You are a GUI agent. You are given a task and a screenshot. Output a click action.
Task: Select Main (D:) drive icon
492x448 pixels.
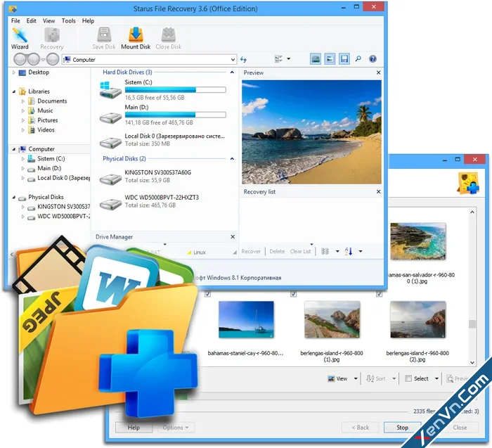click(x=110, y=117)
